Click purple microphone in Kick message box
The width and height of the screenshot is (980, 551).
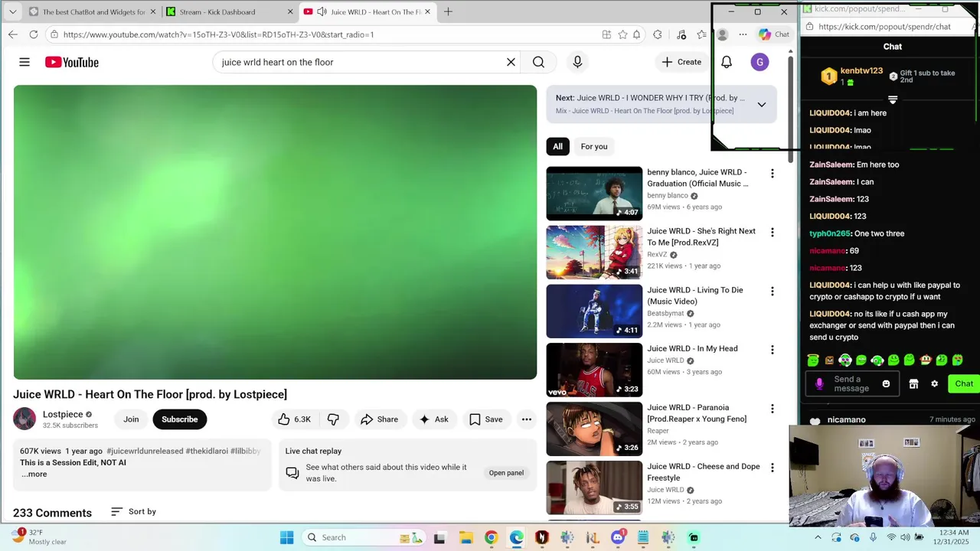tap(820, 384)
